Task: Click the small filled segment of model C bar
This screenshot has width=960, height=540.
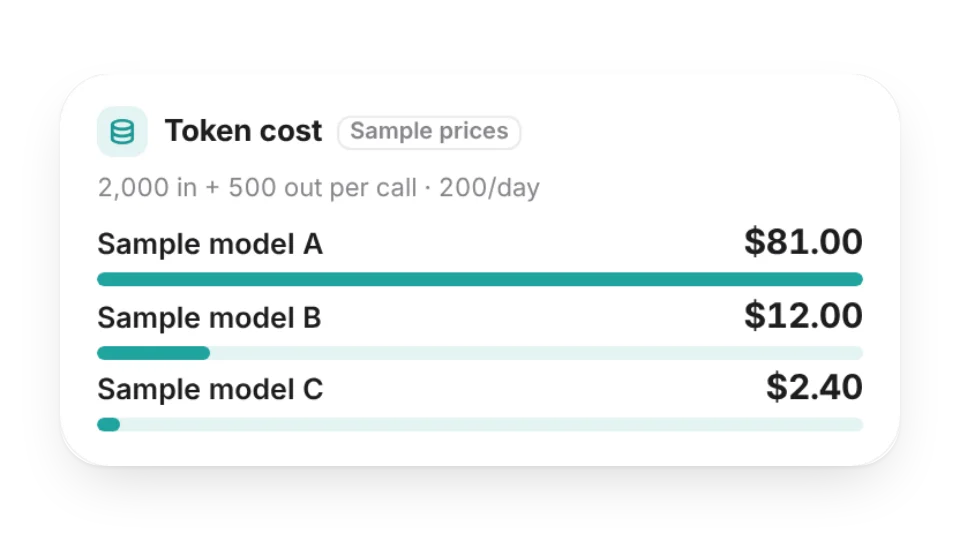Action: (108, 424)
